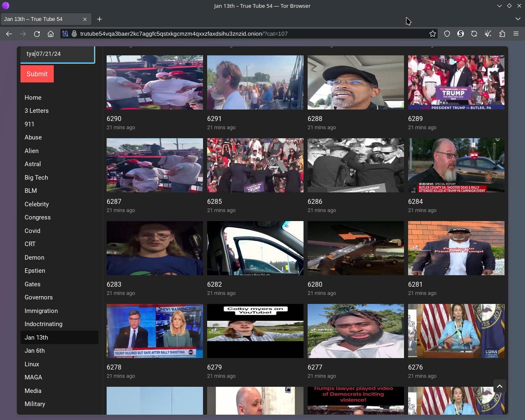Open Epstien category link
The height and width of the screenshot is (420, 525).
[x=35, y=271]
